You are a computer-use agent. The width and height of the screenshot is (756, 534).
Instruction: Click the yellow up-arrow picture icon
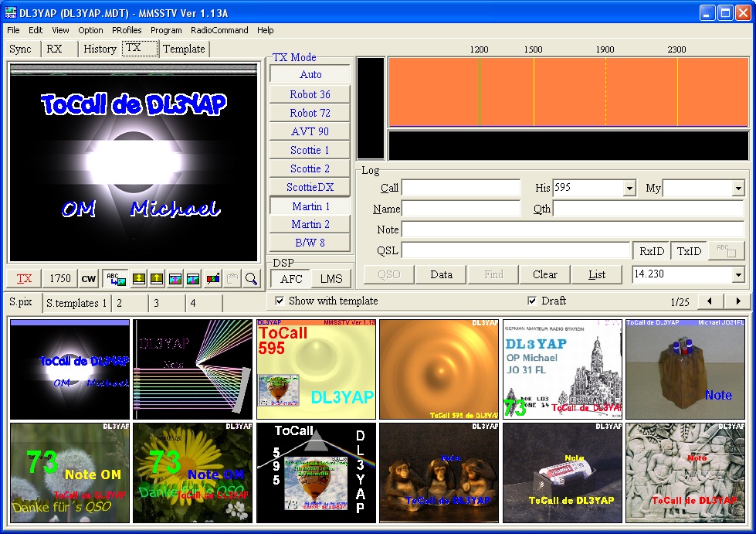pos(157,278)
